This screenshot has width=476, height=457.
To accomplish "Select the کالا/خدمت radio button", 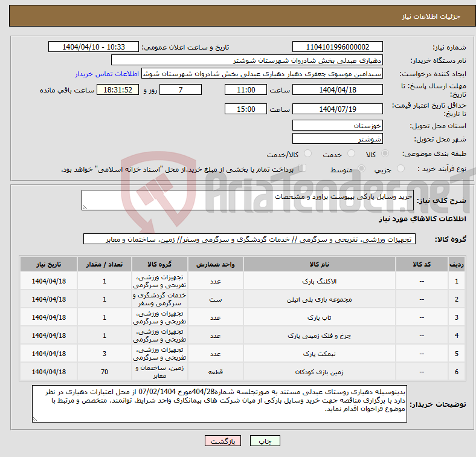I will [308, 154].
